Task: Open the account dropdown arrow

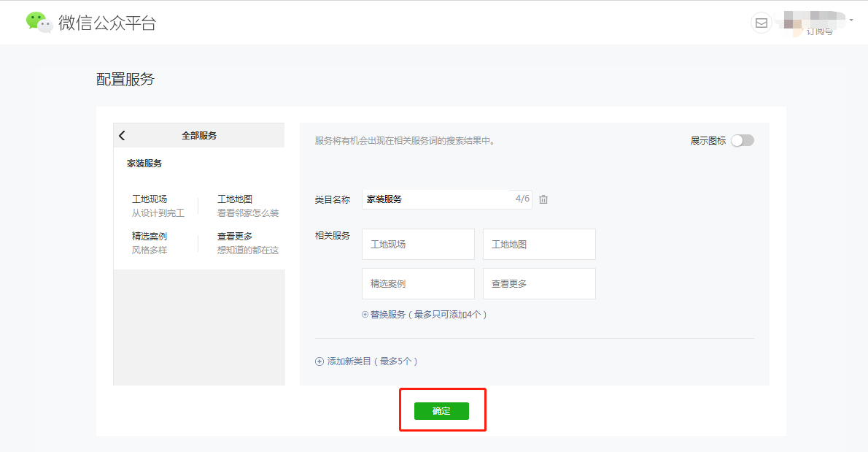Action: (851, 20)
